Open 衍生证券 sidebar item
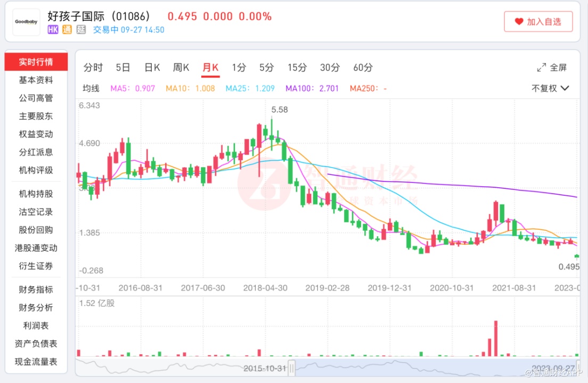 click(36, 266)
